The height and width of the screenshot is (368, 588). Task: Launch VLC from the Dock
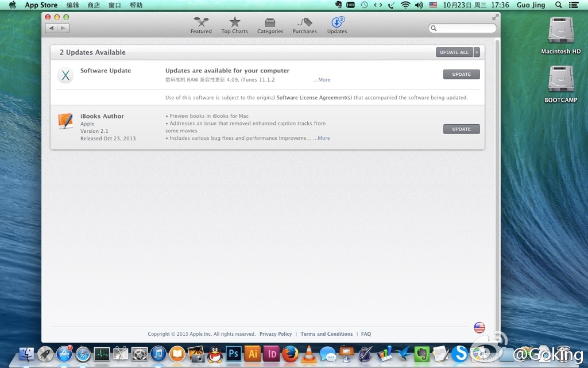pos(309,354)
